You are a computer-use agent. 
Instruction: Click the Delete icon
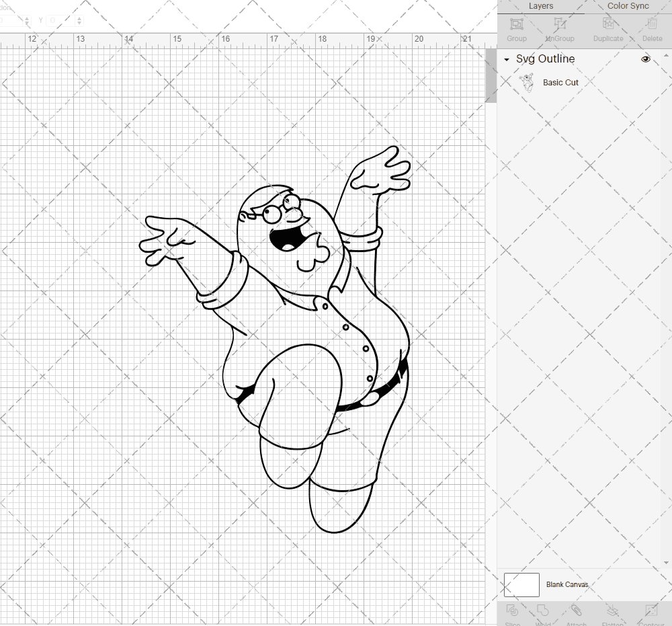pyautogui.click(x=651, y=28)
